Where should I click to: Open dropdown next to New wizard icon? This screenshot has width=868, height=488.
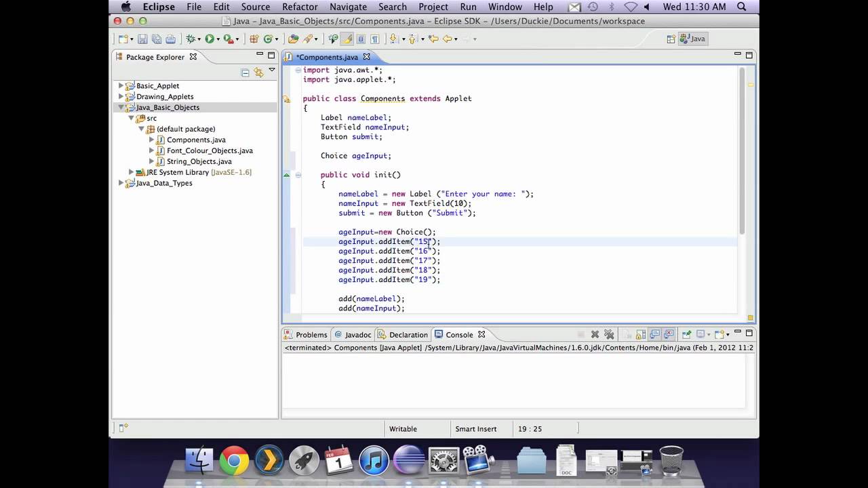(x=132, y=39)
